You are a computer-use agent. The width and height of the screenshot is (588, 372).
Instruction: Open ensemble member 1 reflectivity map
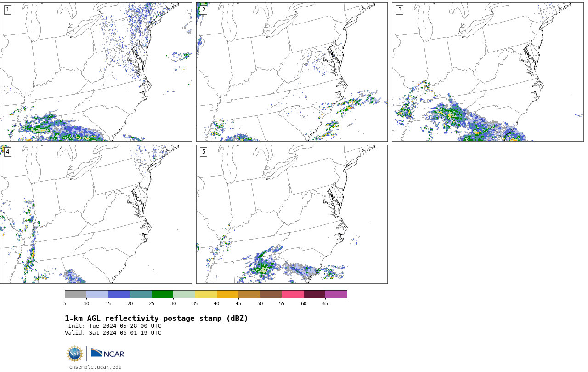coord(96,72)
